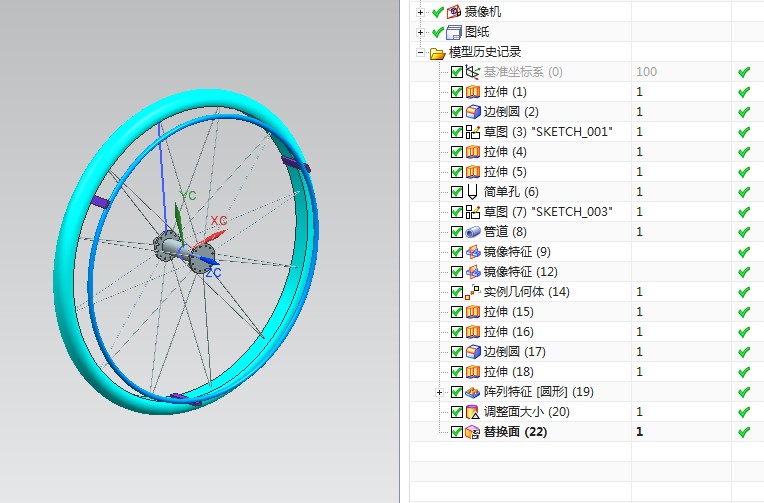This screenshot has width=764, height=503.
Task: Click the green status checkmark for 替换面 (22)
Action: point(744,432)
